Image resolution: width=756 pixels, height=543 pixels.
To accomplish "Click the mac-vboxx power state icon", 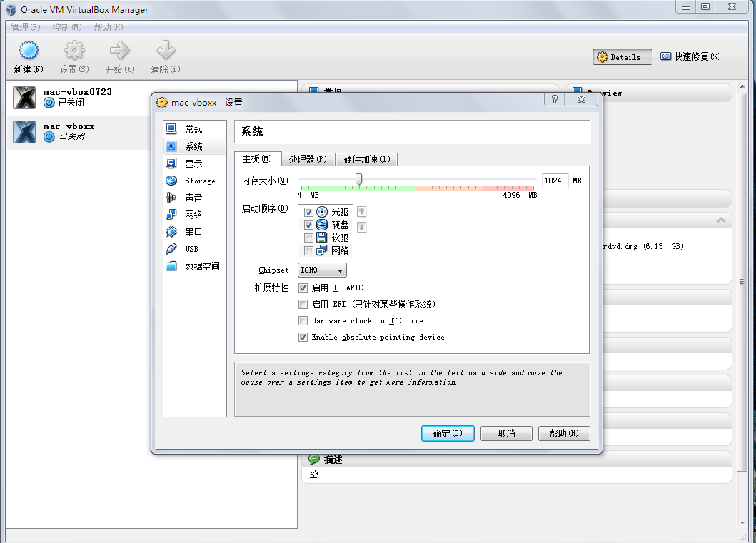I will tap(49, 137).
